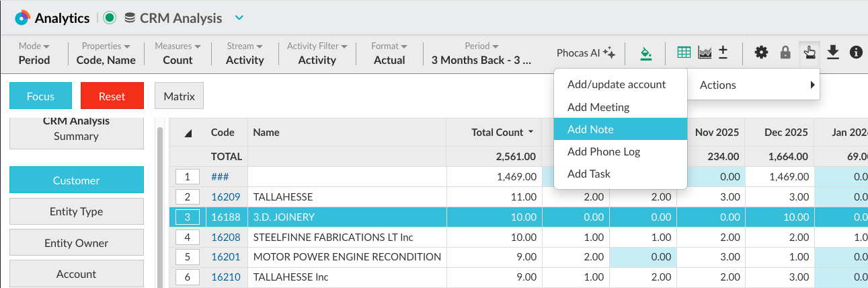Open the Measures dropdown set to Count

coord(177,53)
